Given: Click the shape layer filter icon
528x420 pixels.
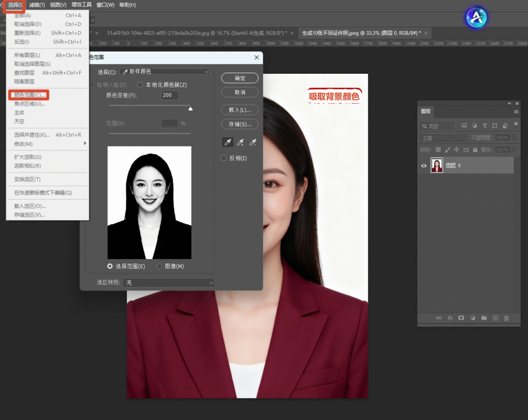Looking at the screenshot, I should (494, 126).
